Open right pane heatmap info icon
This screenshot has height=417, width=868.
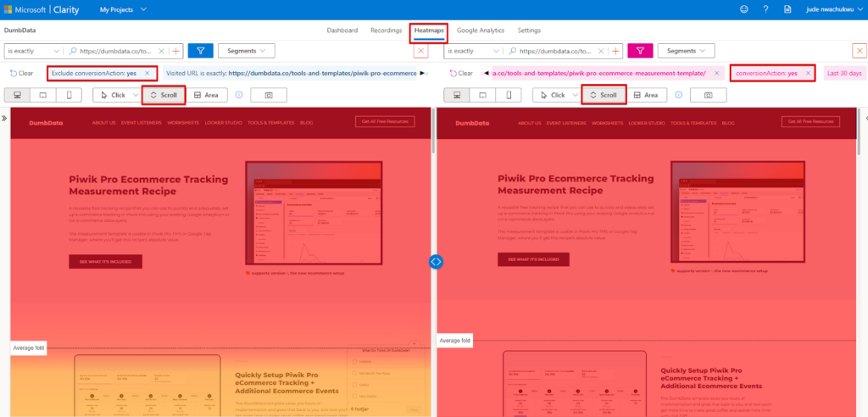click(679, 95)
